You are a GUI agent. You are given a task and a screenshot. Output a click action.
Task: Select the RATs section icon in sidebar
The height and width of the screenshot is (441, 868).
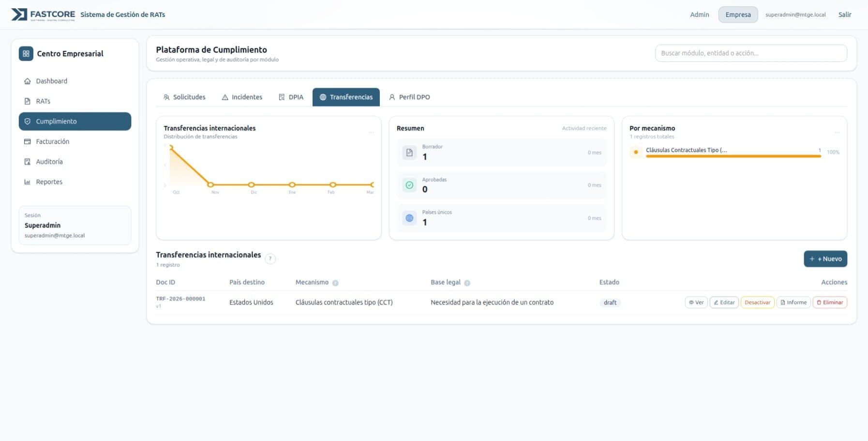(28, 101)
